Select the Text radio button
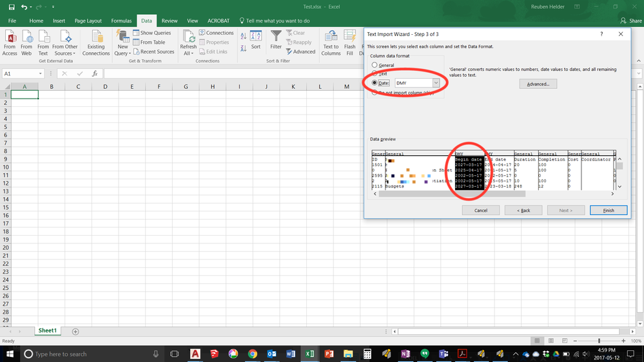The image size is (644, 362). point(374,73)
